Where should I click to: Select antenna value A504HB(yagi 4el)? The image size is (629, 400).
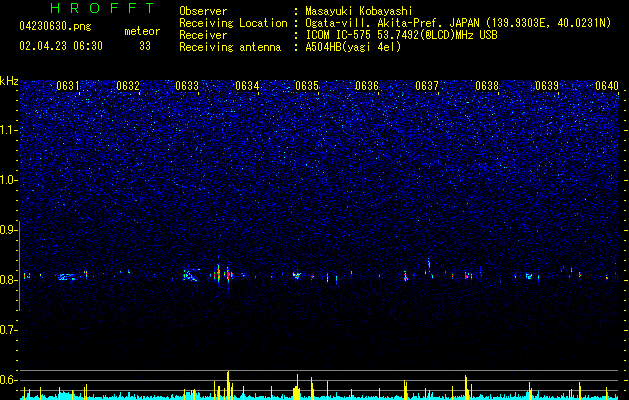pos(353,47)
